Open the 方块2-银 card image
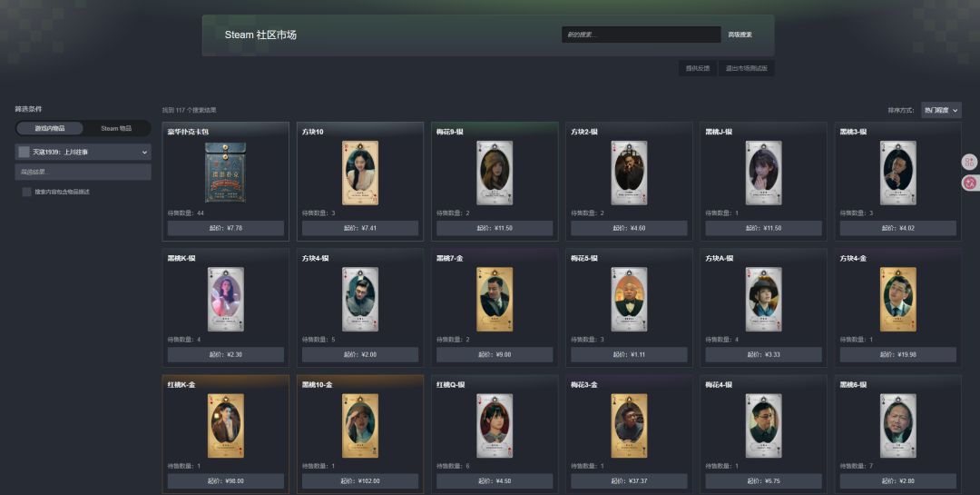Viewport: 980px width, 495px height. click(629, 173)
